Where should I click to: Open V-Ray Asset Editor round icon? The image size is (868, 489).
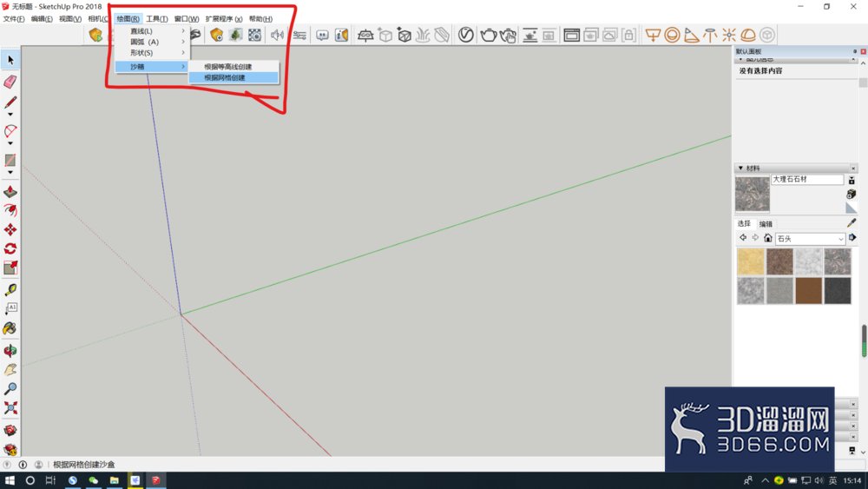[x=465, y=35]
